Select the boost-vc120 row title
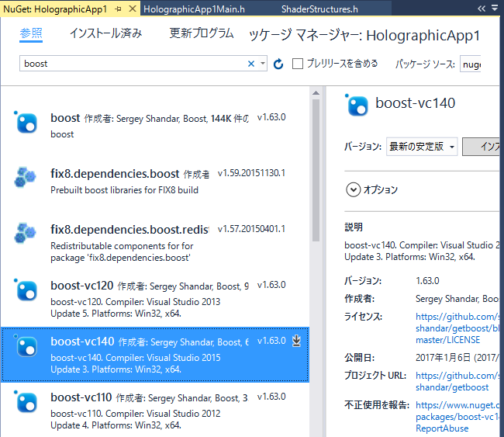Screen dimensions: 504x437 [x=82, y=286]
